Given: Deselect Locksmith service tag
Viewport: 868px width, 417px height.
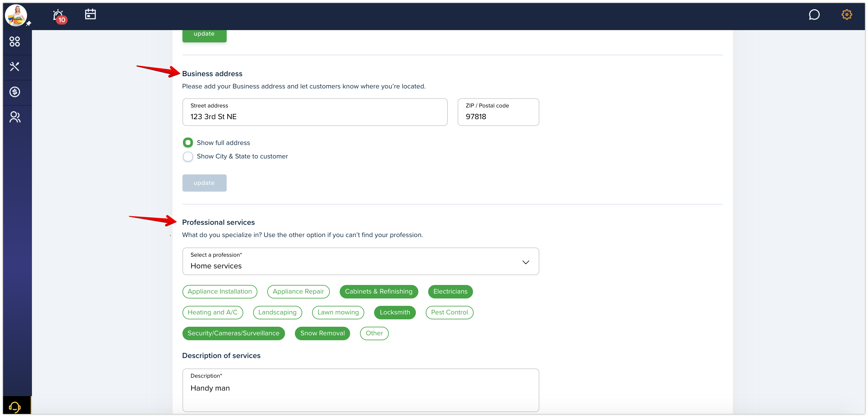Looking at the screenshot, I should [x=395, y=312].
